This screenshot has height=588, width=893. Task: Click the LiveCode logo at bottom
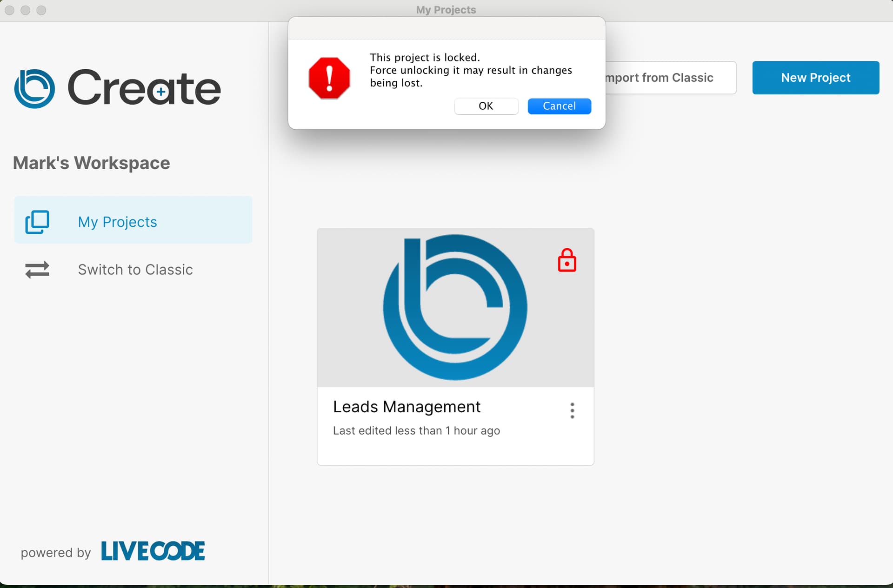(153, 551)
